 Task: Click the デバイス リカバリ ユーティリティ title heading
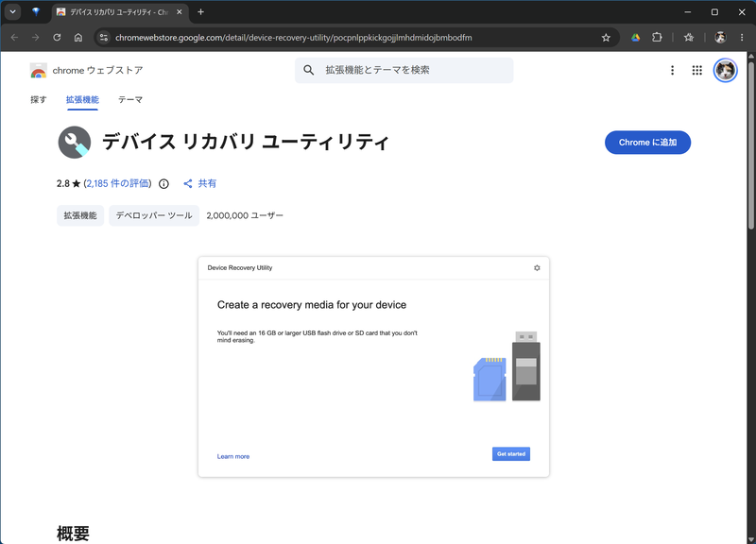245,143
